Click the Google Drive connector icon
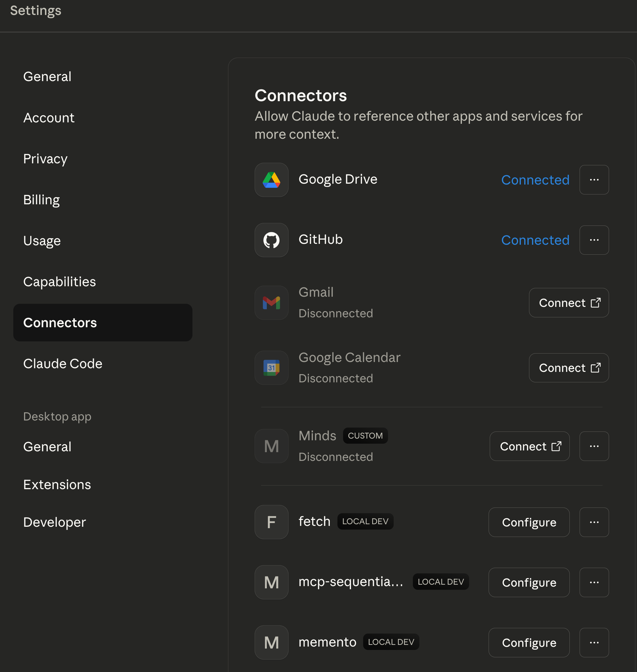 point(271,180)
